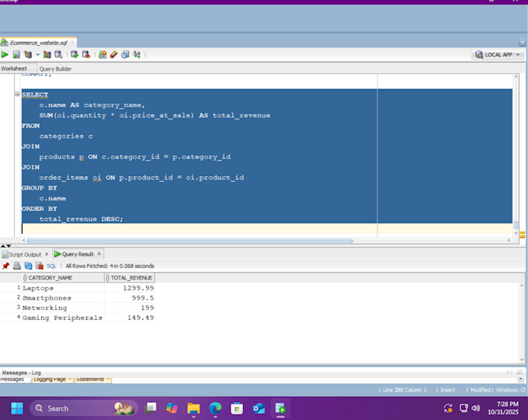Viewport: 528px width, 420px height.
Task: Click the results pane scroll down arrow
Action: click(x=522, y=359)
